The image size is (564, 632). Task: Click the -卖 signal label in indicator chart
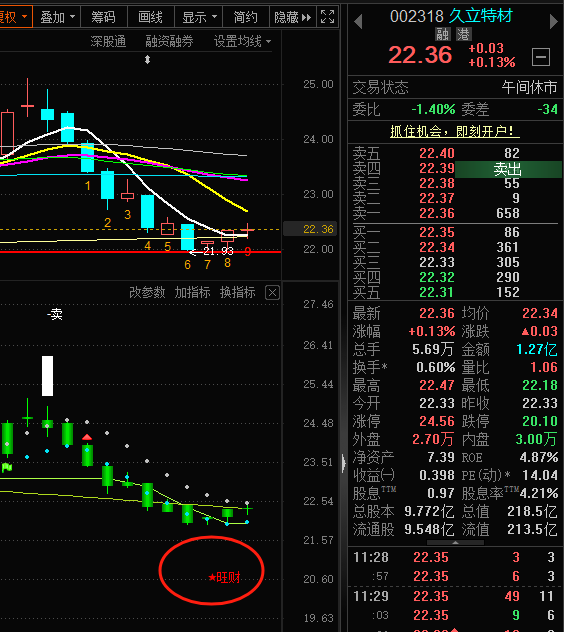[x=54, y=314]
